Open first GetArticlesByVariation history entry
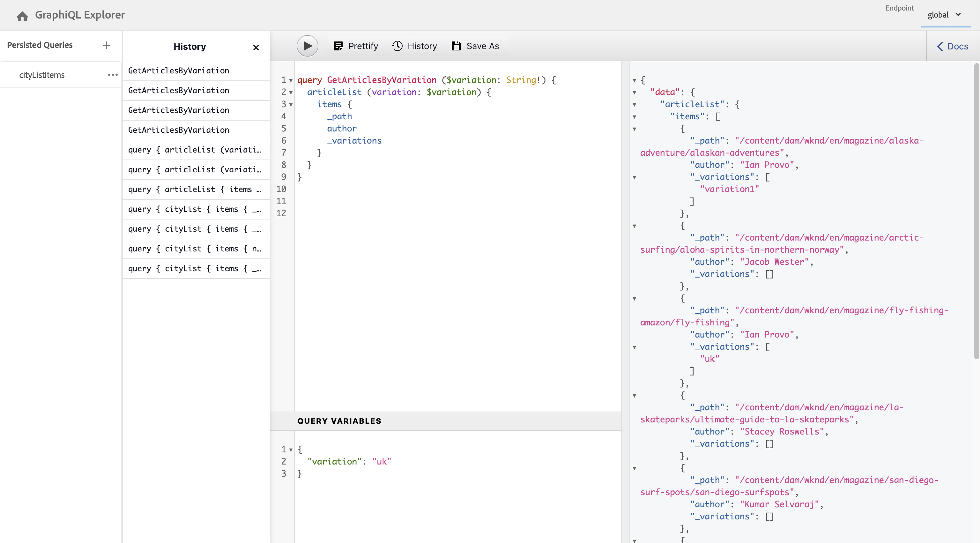This screenshot has width=980, height=543. 179,71
